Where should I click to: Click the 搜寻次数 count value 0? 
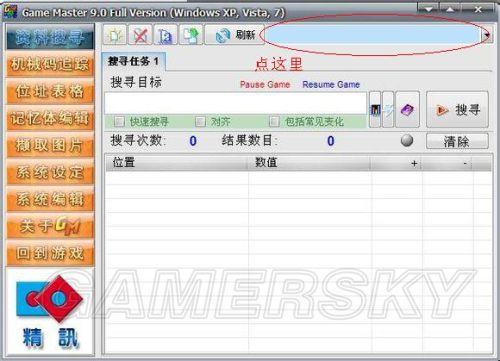pos(193,141)
